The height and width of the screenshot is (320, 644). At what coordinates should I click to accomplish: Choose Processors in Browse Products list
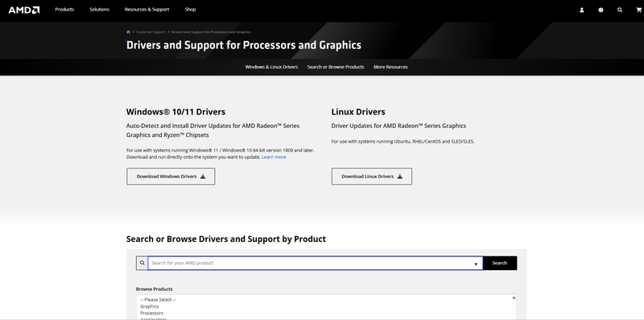tap(151, 313)
